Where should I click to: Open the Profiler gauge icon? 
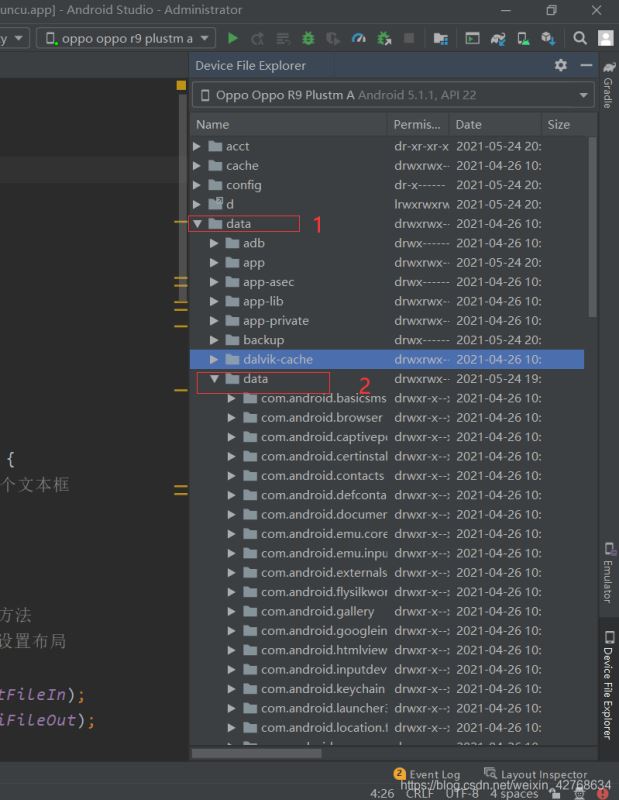pyautogui.click(x=359, y=38)
